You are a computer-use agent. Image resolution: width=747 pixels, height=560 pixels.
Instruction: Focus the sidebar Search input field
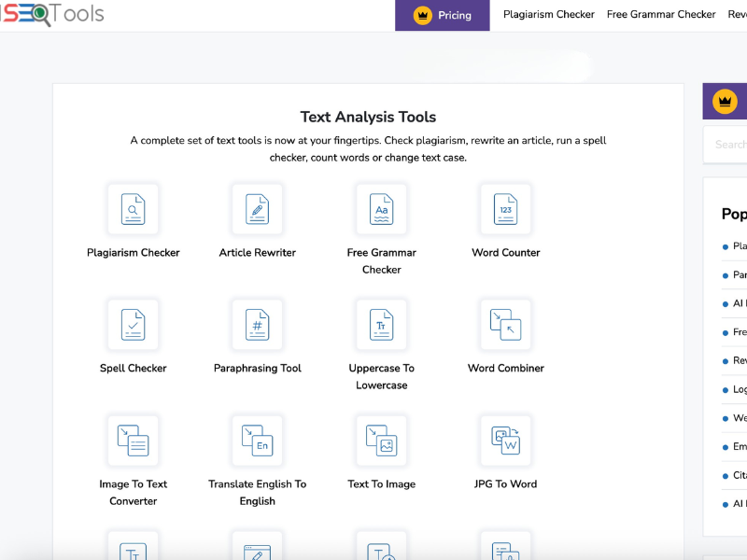click(726, 145)
